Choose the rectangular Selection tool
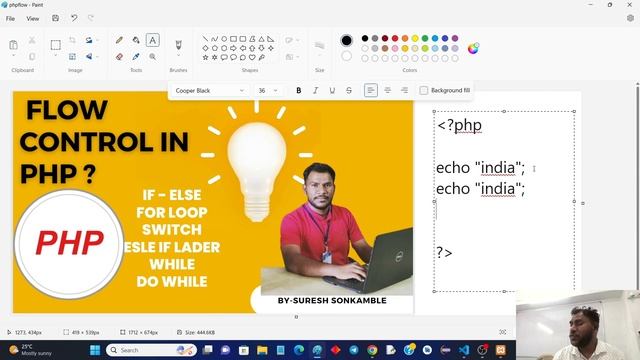 tap(56, 44)
